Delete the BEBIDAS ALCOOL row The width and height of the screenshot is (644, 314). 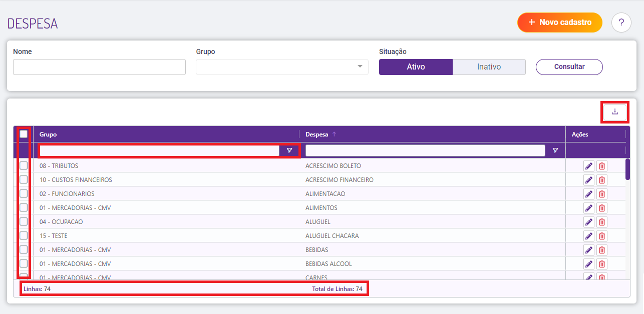pos(602,264)
